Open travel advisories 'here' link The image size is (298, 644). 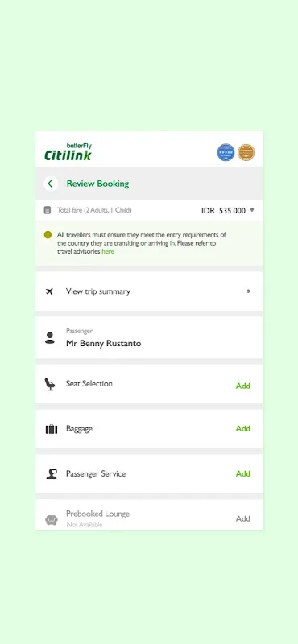[x=108, y=251]
